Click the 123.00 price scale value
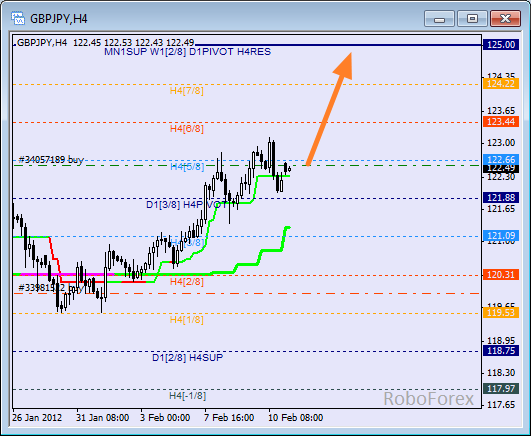The width and height of the screenshot is (531, 436). click(x=501, y=143)
